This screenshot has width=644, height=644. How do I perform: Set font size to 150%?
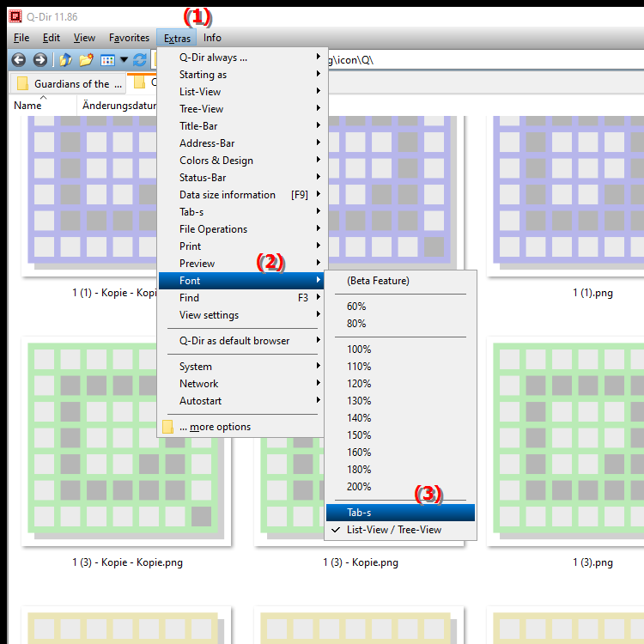point(359,435)
